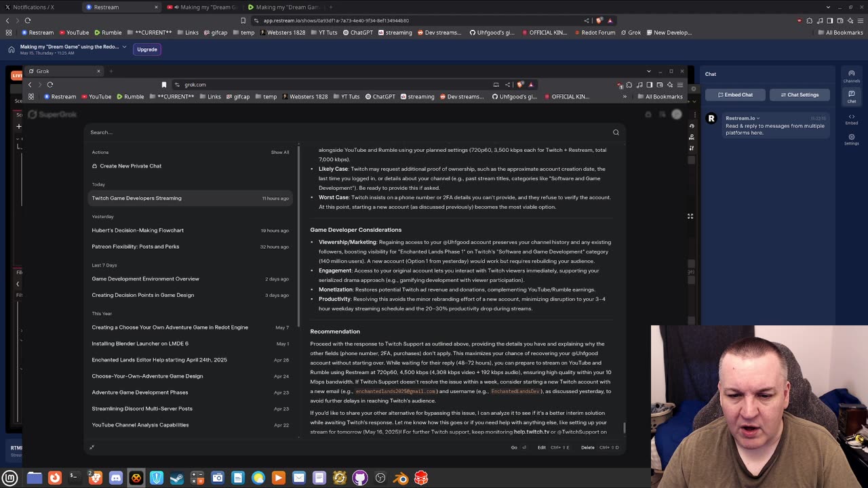Click Grok response vertical scrollbar

(624, 428)
